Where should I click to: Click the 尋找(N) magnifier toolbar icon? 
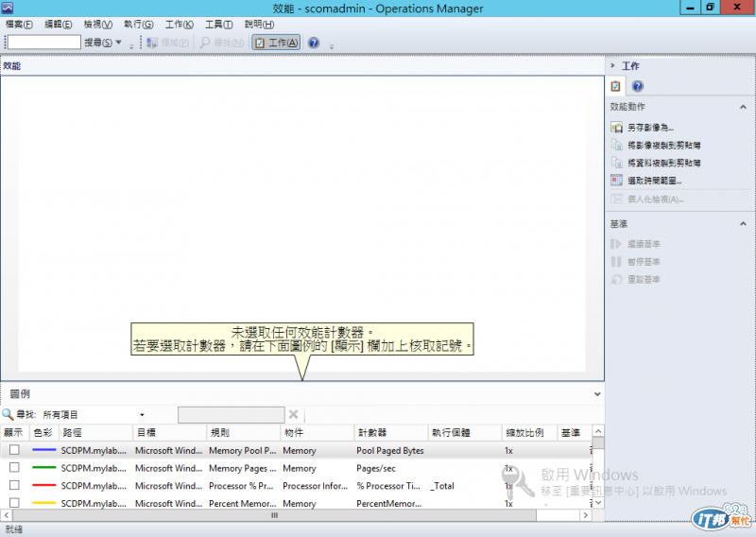(x=205, y=43)
